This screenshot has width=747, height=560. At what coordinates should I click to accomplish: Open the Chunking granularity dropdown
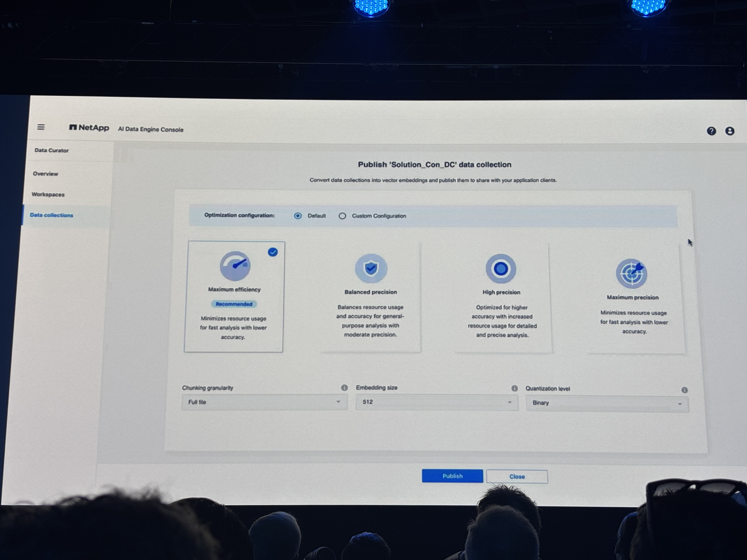pos(264,402)
